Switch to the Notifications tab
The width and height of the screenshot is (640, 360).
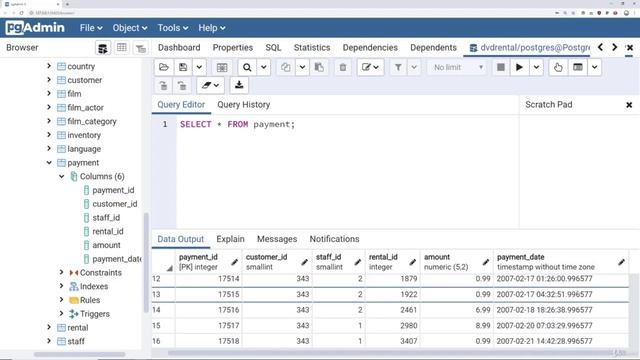tap(334, 239)
